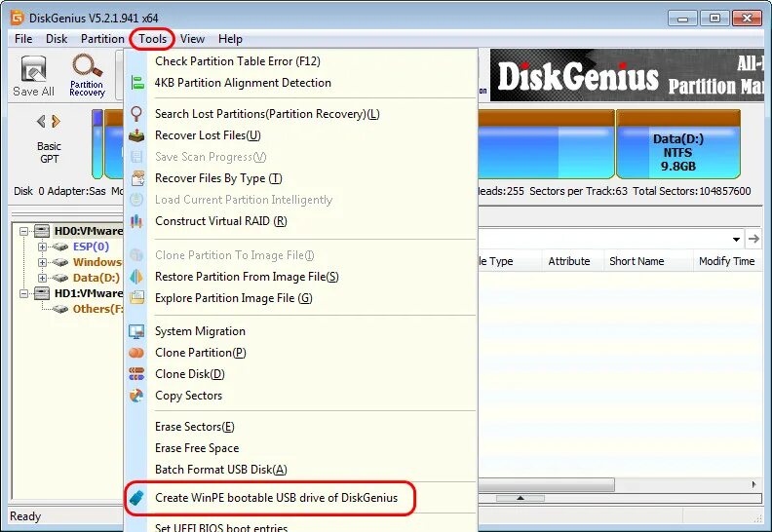Screen dimensions: 772x532
Task: Click the Explore Partition Image File icon
Action: tap(136, 298)
